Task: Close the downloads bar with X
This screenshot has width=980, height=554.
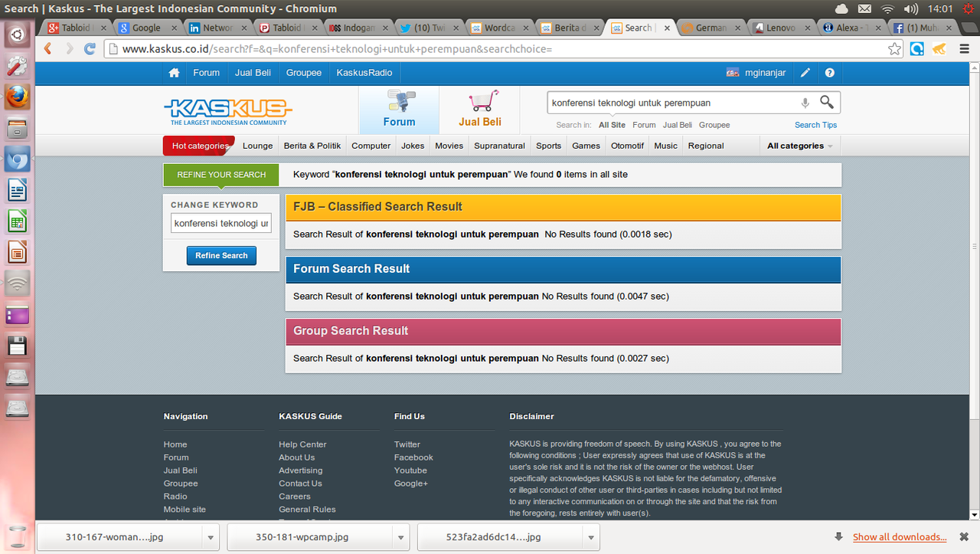Action: point(964,536)
